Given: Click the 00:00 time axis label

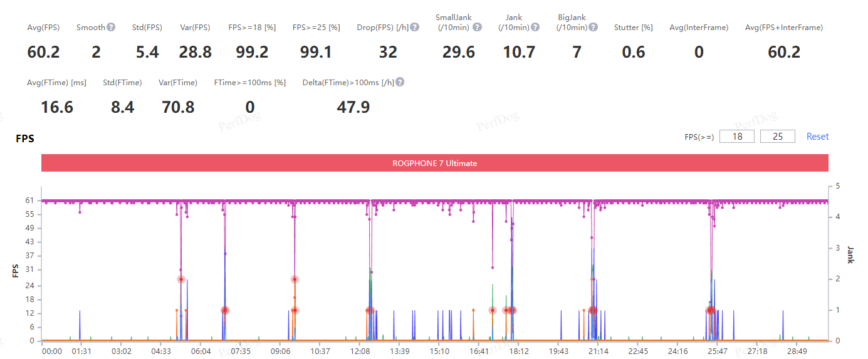Looking at the screenshot, I should [52, 351].
